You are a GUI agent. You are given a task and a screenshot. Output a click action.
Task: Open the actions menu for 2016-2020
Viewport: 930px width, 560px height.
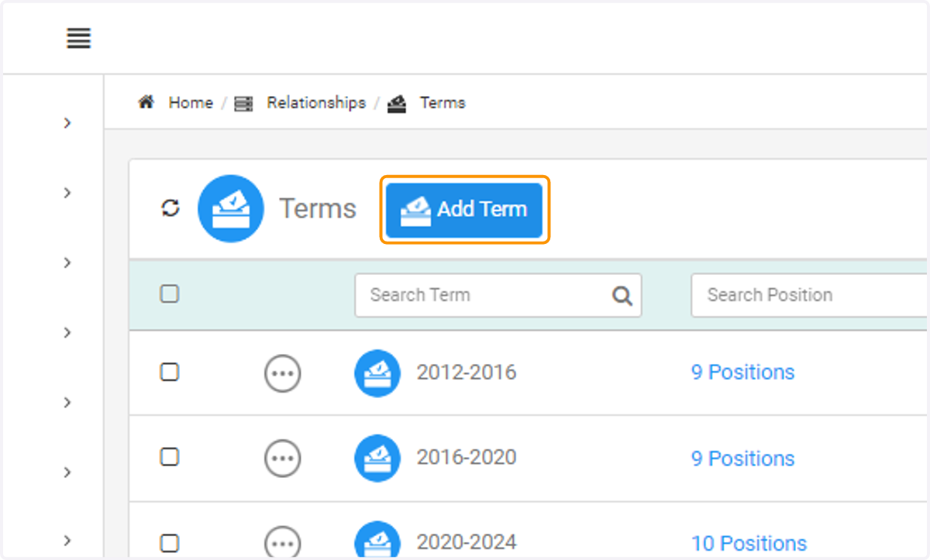pos(283,459)
